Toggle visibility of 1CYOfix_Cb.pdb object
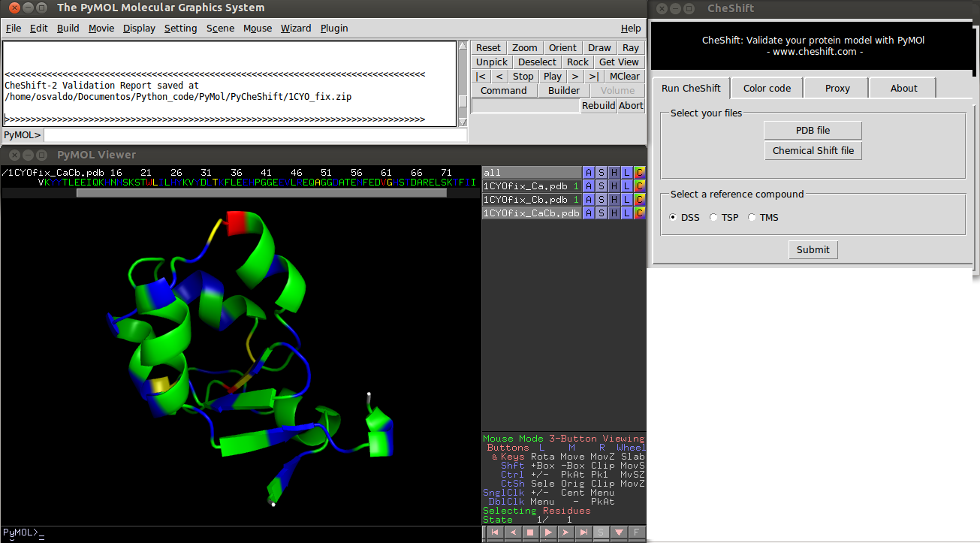The image size is (980, 543). tap(532, 200)
